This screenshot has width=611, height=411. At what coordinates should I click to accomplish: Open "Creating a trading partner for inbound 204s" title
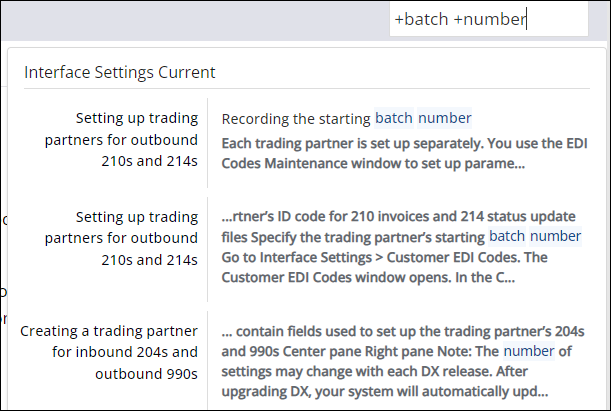110,352
